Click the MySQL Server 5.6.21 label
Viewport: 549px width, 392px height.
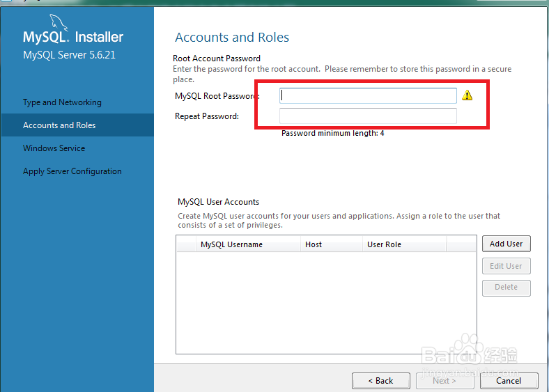click(69, 55)
